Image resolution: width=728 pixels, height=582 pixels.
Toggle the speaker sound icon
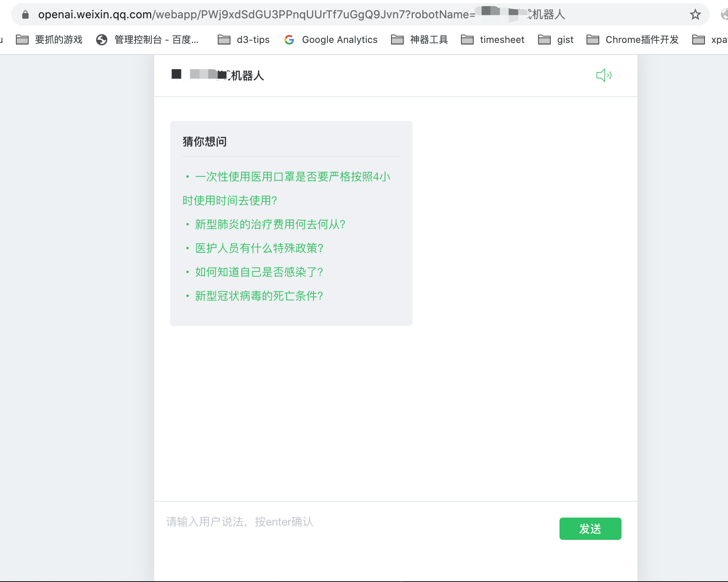(x=604, y=75)
